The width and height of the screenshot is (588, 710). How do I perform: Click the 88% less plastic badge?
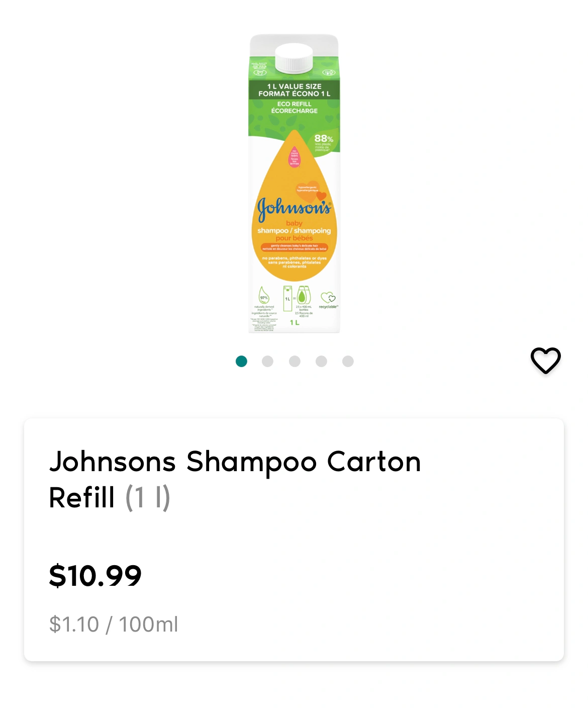[323, 142]
